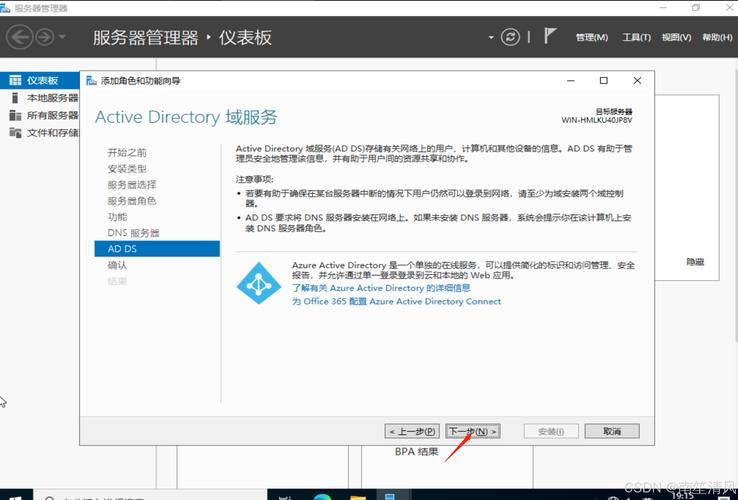
Task: Open the navigation history dropdown beside the forward arrow
Action: click(62, 37)
